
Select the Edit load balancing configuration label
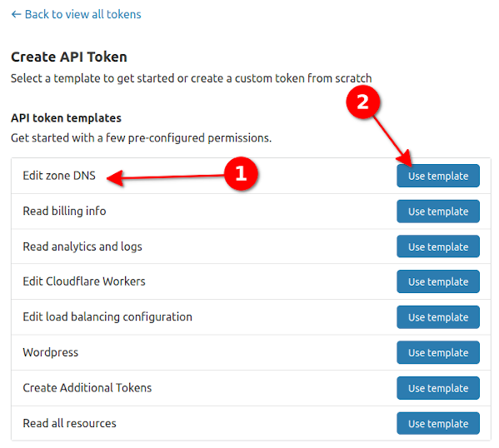(107, 317)
